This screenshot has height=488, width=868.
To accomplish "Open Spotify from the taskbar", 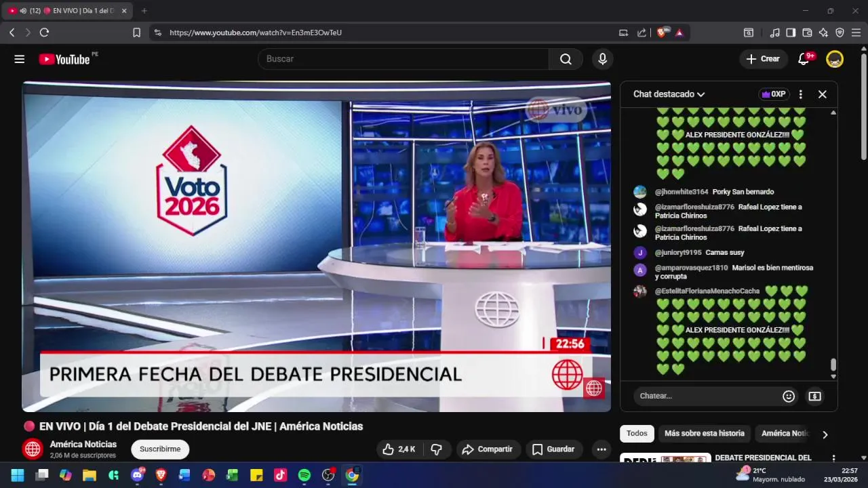I will click(x=304, y=475).
